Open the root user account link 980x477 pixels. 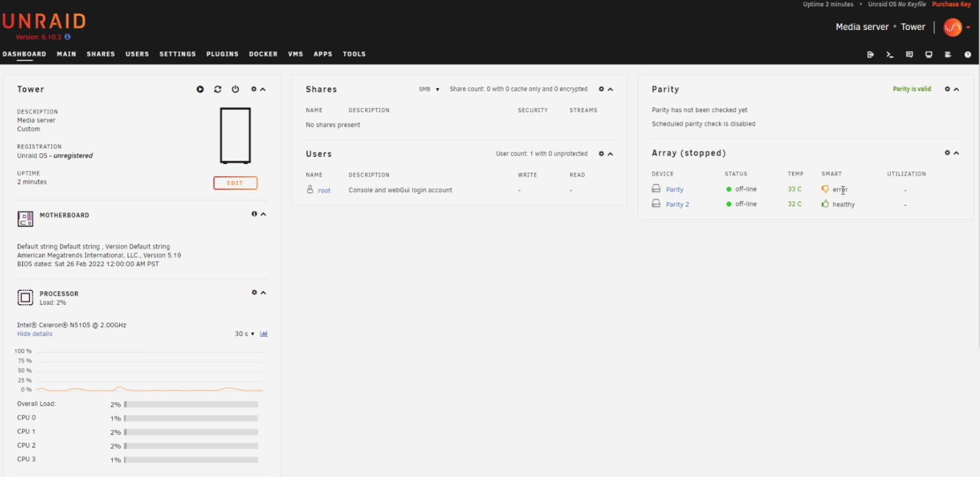click(x=323, y=190)
